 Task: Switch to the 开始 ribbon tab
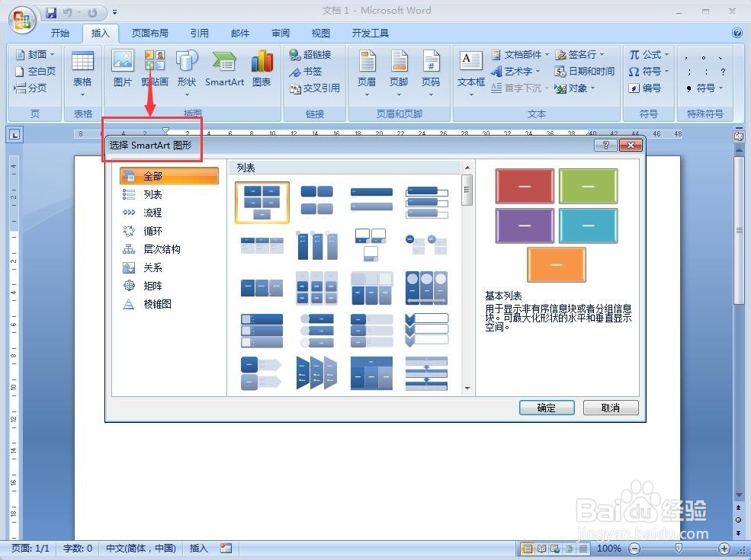tap(60, 33)
